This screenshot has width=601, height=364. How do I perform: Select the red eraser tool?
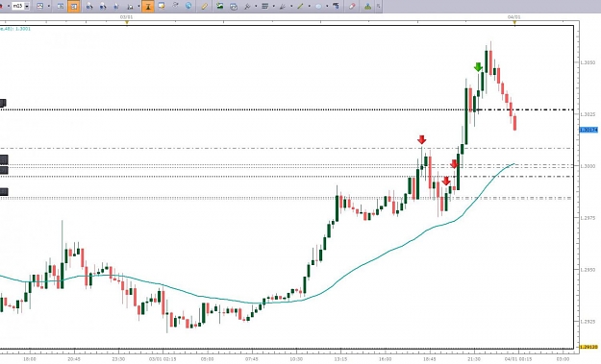point(352,6)
